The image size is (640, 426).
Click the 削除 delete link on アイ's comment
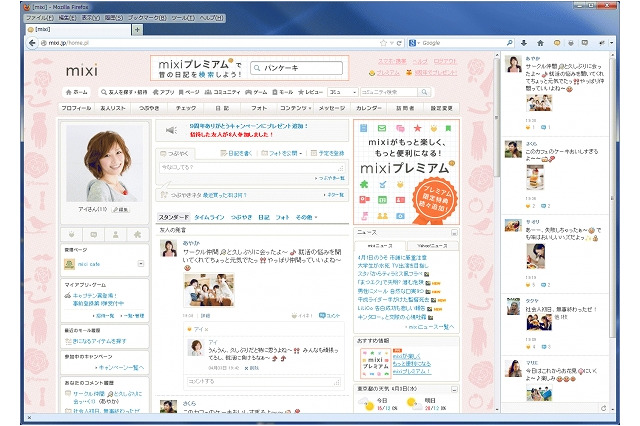pos(252,368)
